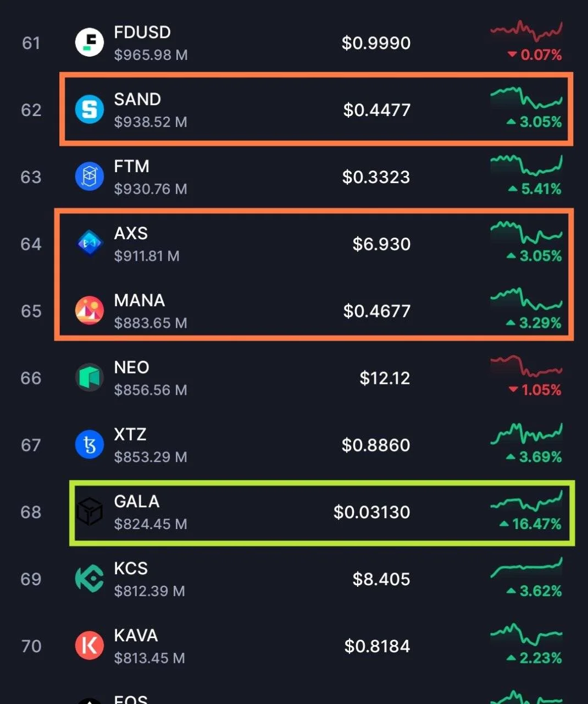588x704 pixels.
Task: Select the SAND price $0.4477
Action: click(377, 110)
